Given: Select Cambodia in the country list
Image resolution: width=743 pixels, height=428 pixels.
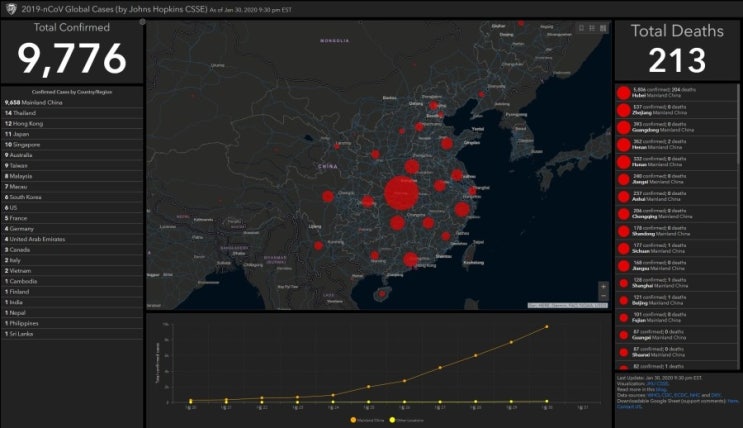Looking at the screenshot, I should pos(72,281).
